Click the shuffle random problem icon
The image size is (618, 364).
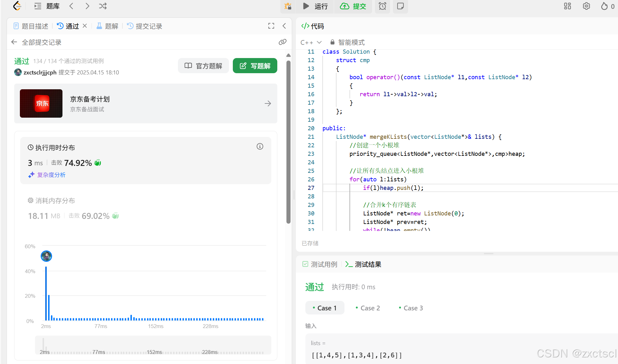pyautogui.click(x=103, y=6)
